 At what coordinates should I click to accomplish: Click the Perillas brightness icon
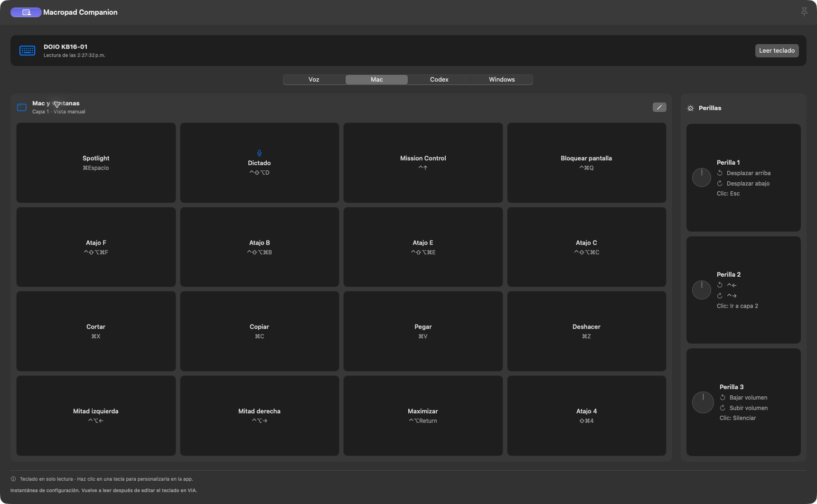(x=691, y=108)
